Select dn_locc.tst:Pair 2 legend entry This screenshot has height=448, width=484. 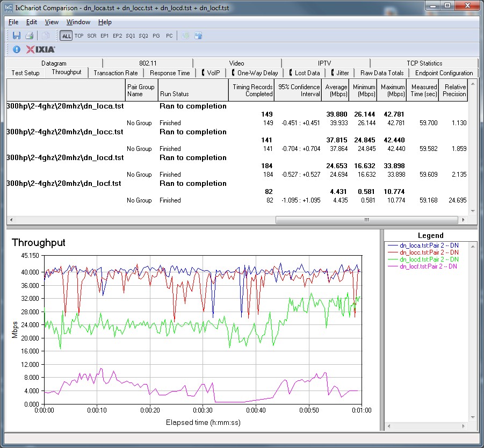(423, 252)
